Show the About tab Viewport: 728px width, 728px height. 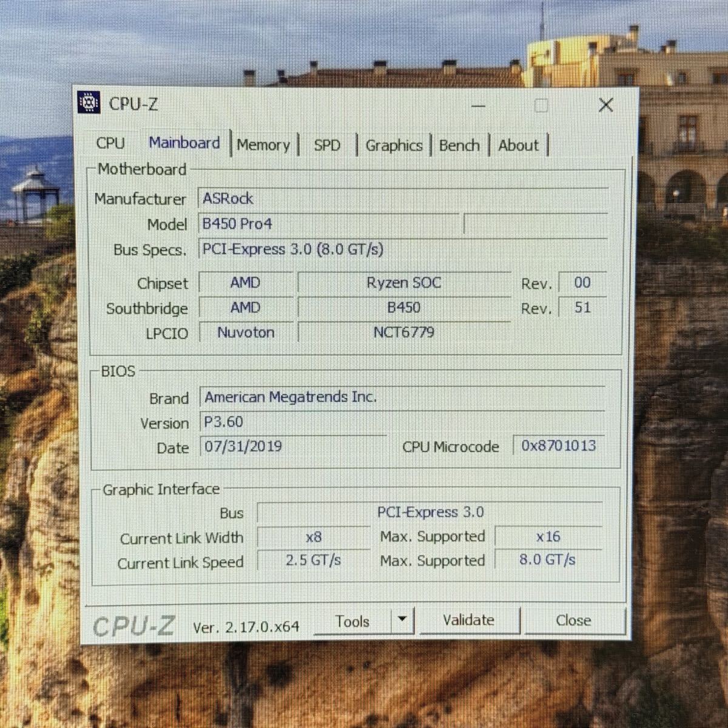click(519, 146)
